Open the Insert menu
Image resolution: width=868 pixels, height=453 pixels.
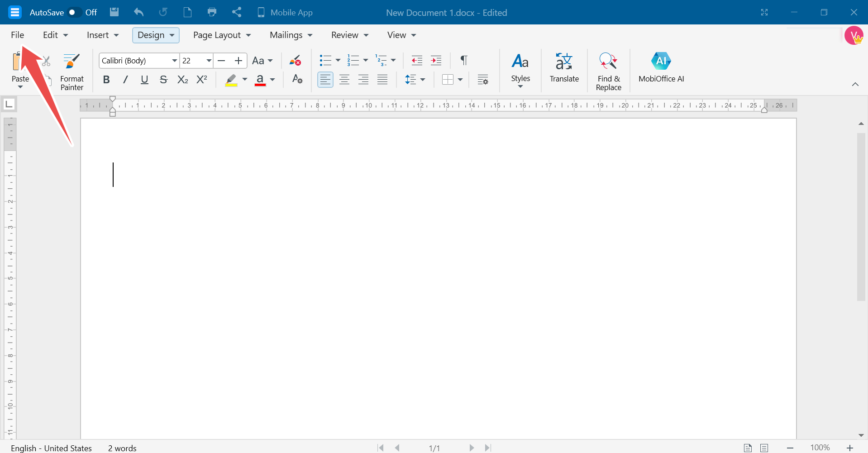(103, 35)
